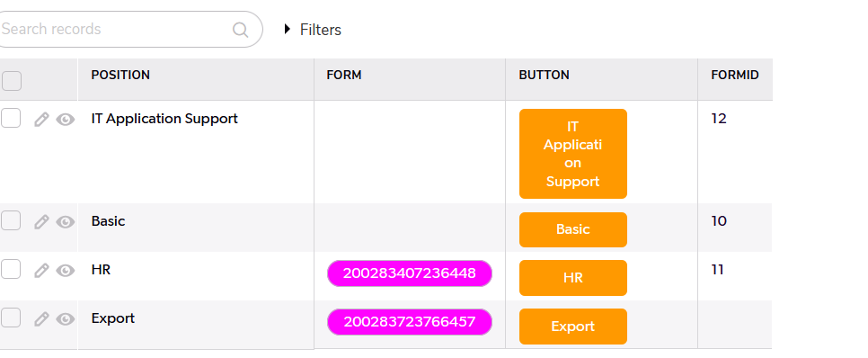Click the eye icon for Basic
This screenshot has height=358, width=868.
[66, 222]
